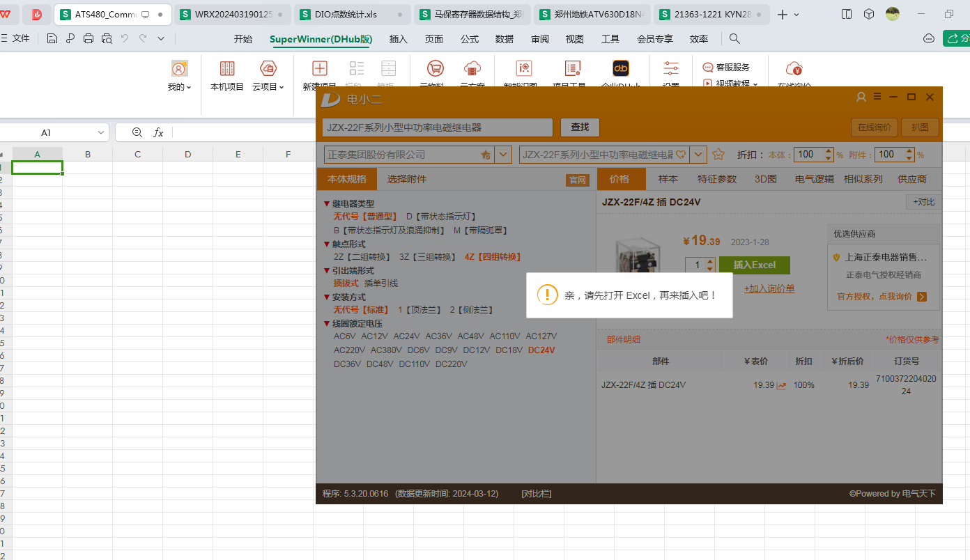Click the 加入询价单 link
Screen dimensions: 970x560
pyautogui.click(x=769, y=288)
